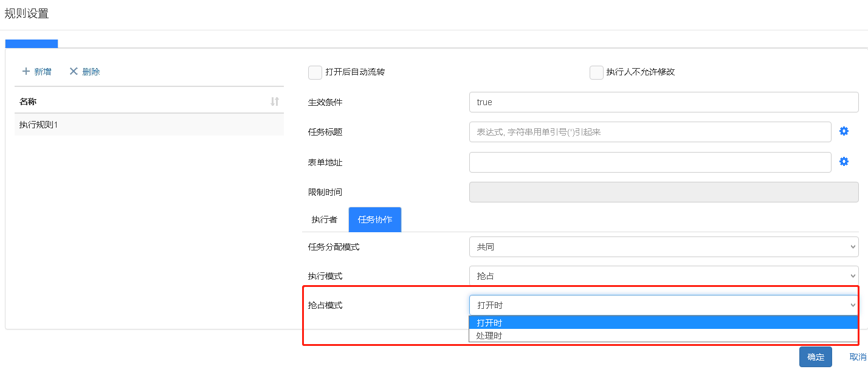Click into the 表单地址 text field
This screenshot has height=369, width=868.
tap(650, 162)
